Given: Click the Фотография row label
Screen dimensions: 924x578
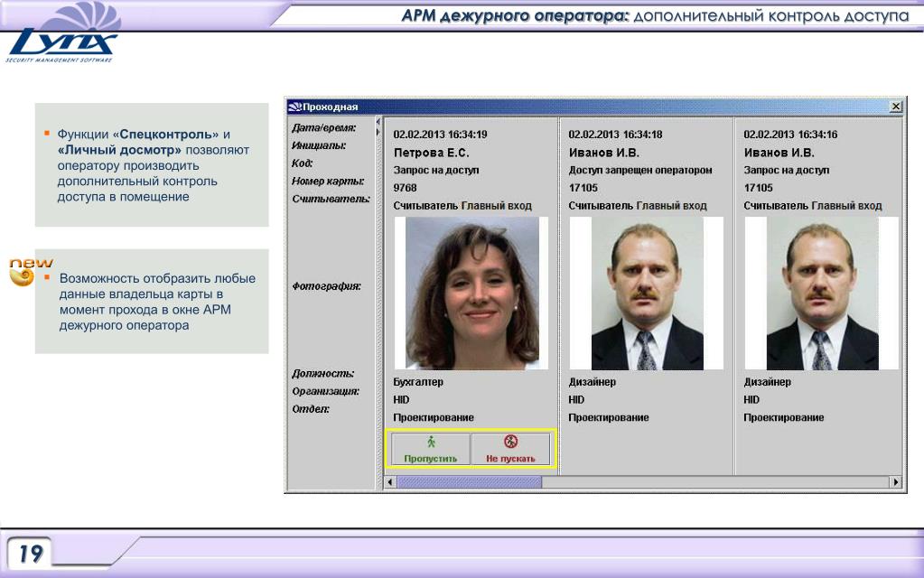Looking at the screenshot, I should tap(326, 286).
